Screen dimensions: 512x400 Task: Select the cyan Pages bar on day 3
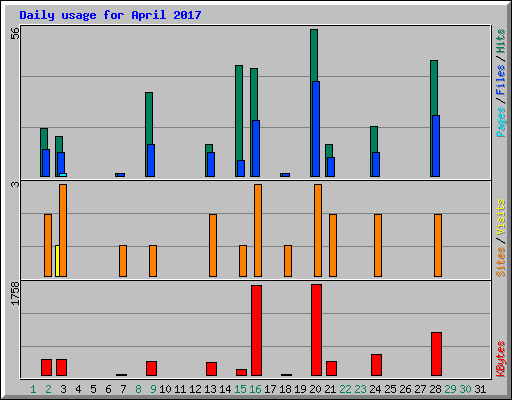[x=63, y=175]
